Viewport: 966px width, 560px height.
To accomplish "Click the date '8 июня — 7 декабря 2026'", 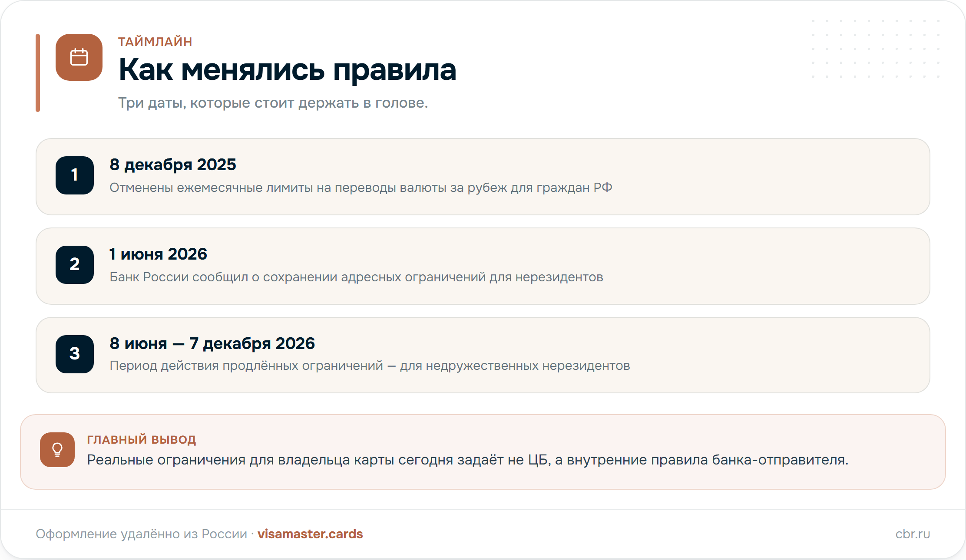I will tap(212, 343).
